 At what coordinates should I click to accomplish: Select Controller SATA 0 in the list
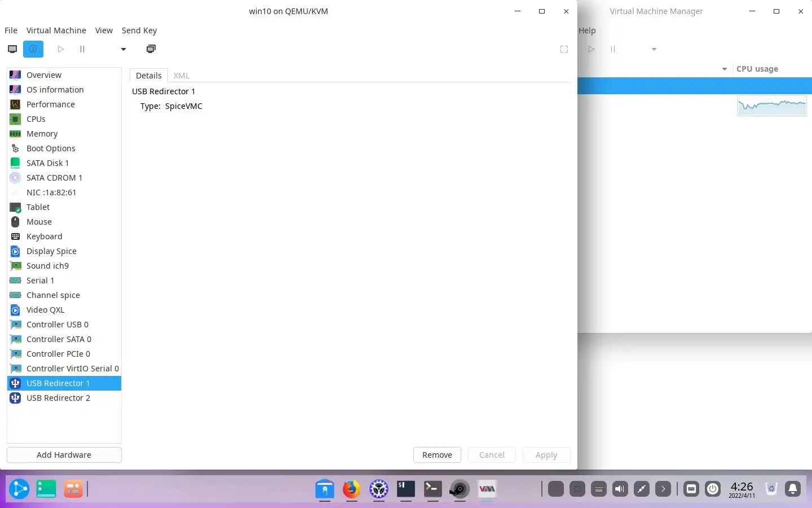[x=64, y=339]
